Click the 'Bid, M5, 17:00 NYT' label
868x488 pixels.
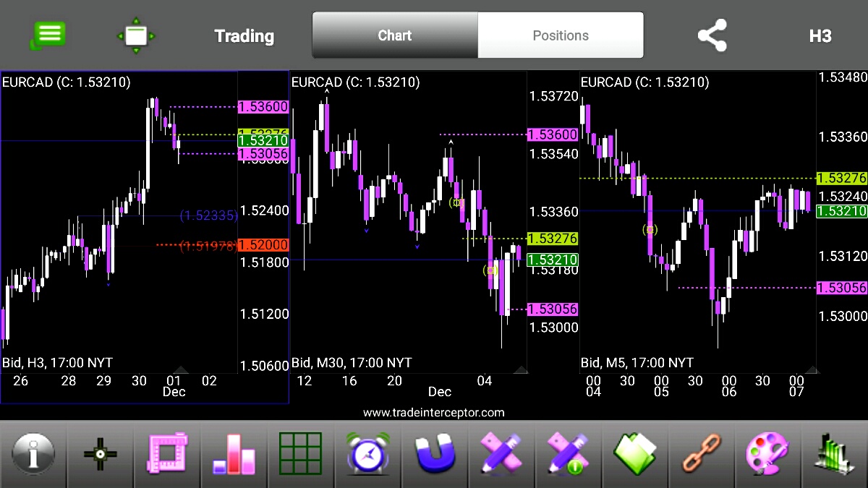(637, 363)
